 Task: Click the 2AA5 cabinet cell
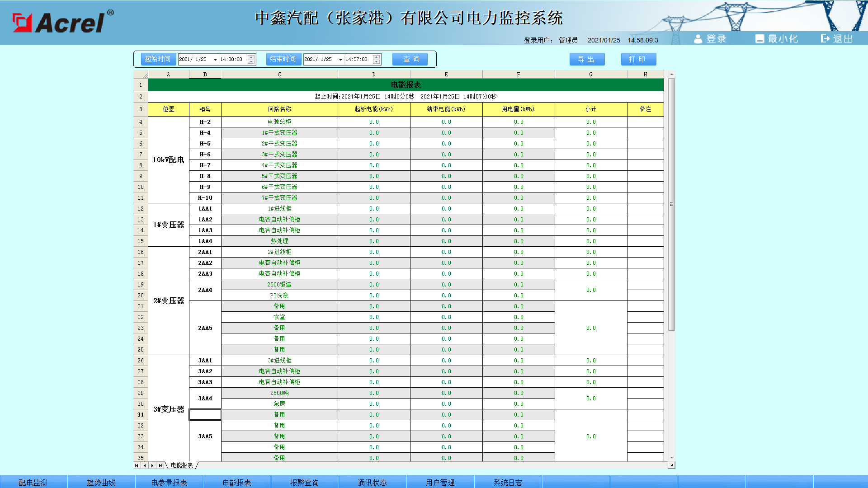pos(205,328)
